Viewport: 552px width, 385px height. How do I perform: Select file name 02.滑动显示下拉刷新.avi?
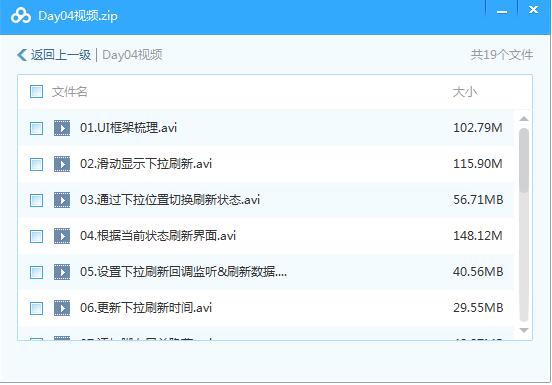146,164
